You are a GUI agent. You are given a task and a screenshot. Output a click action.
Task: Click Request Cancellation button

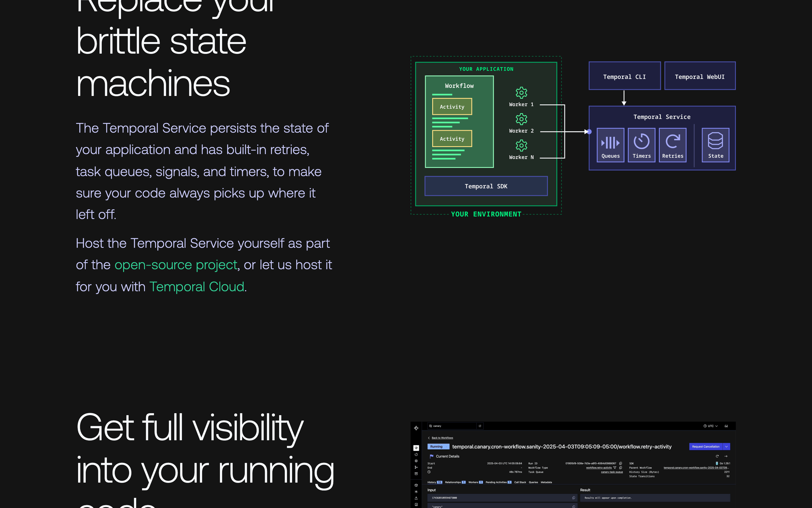pos(706,446)
